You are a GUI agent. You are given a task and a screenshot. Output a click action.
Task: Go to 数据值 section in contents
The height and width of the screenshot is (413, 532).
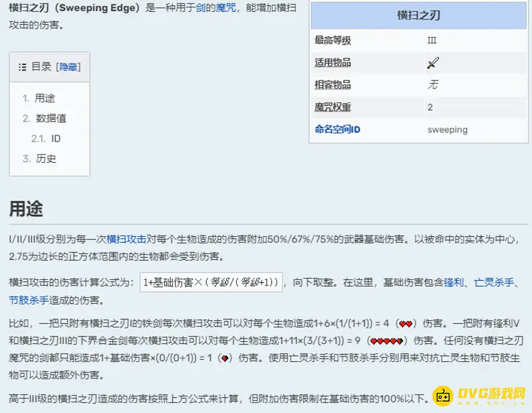point(51,118)
